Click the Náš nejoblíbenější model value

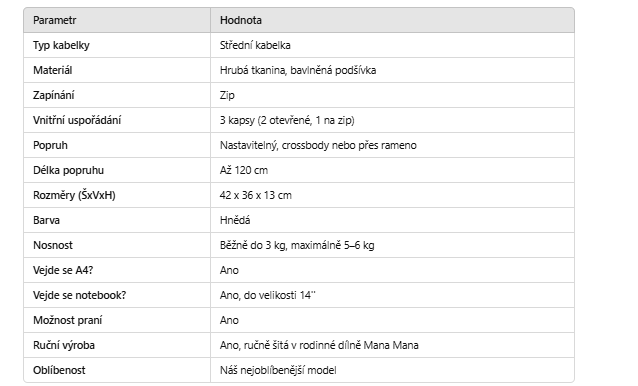(x=278, y=370)
